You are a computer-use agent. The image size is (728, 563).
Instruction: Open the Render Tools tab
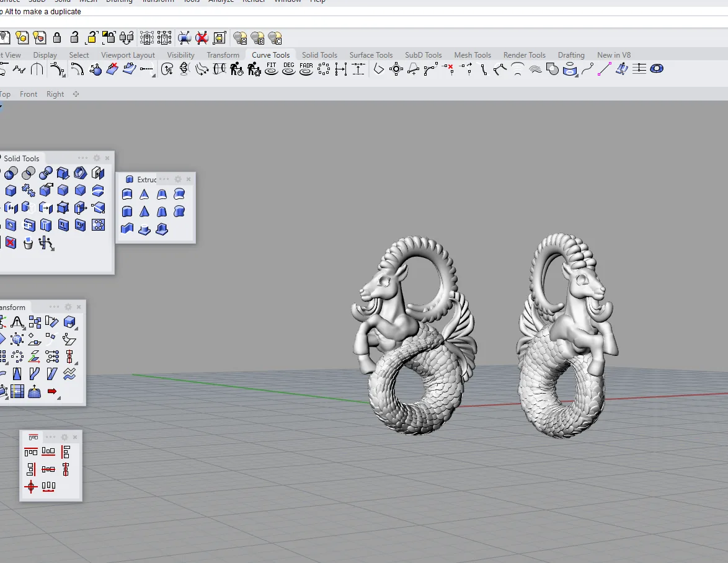[524, 55]
